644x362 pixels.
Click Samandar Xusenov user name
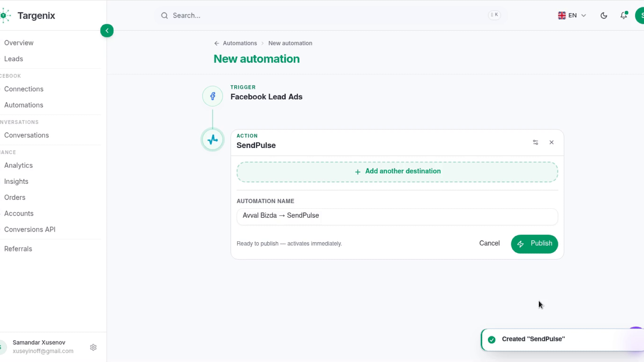tap(39, 342)
